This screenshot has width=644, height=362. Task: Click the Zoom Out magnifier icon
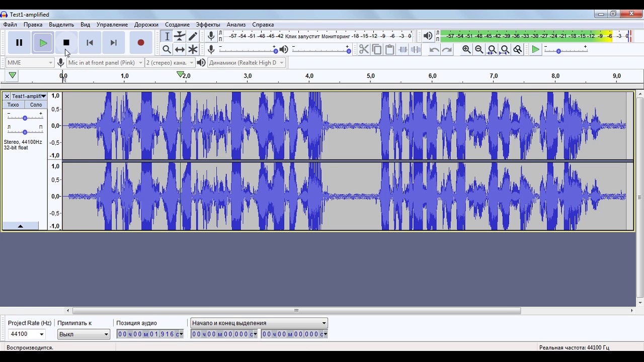point(479,49)
